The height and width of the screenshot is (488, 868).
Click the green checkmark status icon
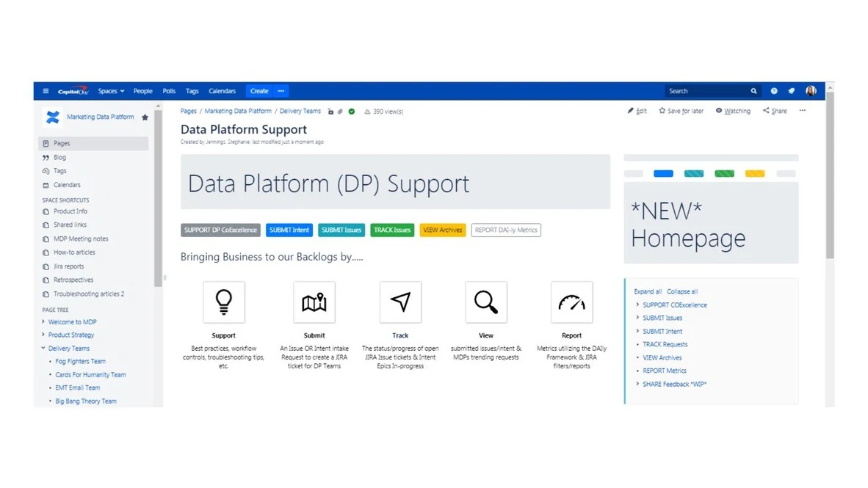352,112
